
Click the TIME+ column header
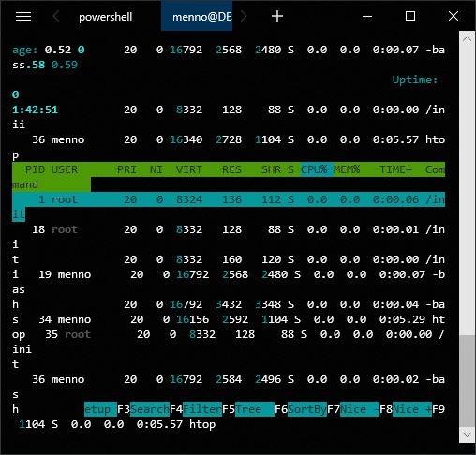tap(395, 169)
